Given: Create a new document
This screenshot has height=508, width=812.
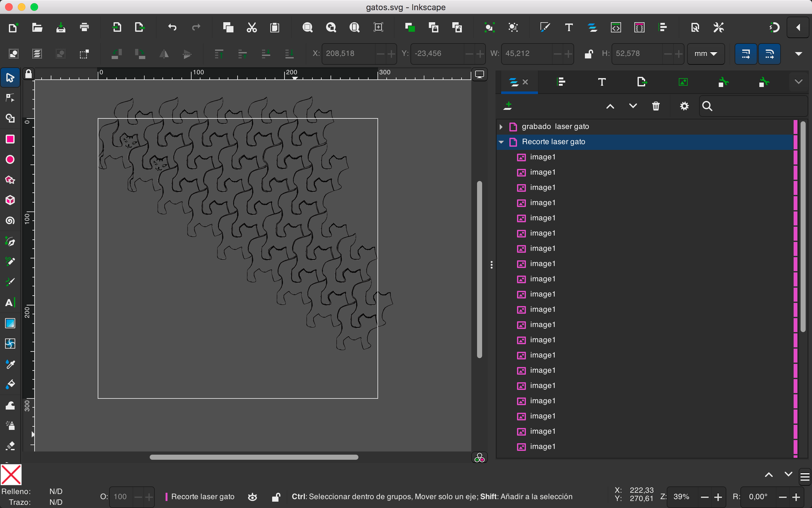Looking at the screenshot, I should (13, 27).
